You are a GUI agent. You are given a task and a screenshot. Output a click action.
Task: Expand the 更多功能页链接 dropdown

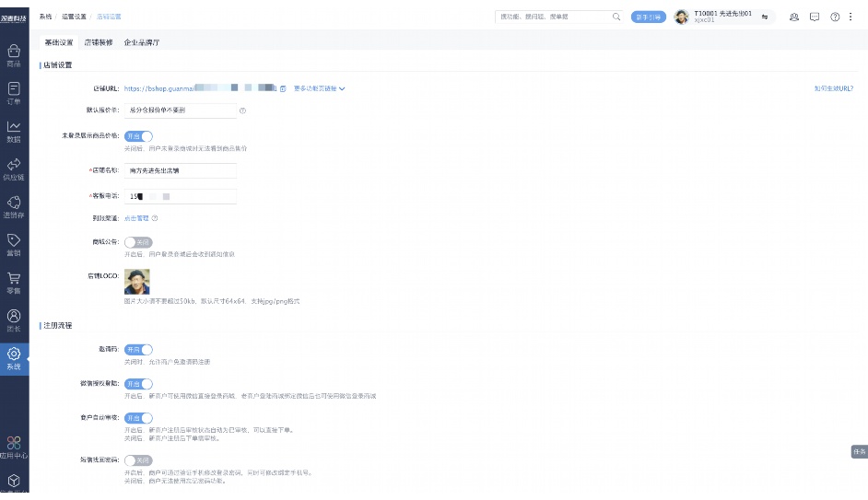[319, 88]
